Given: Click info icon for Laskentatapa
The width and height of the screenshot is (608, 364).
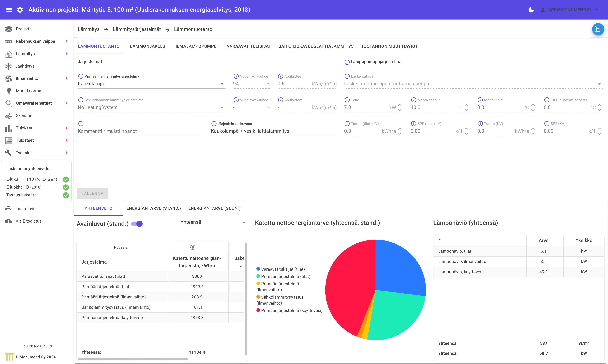Looking at the screenshot, I should pyautogui.click(x=347, y=76).
